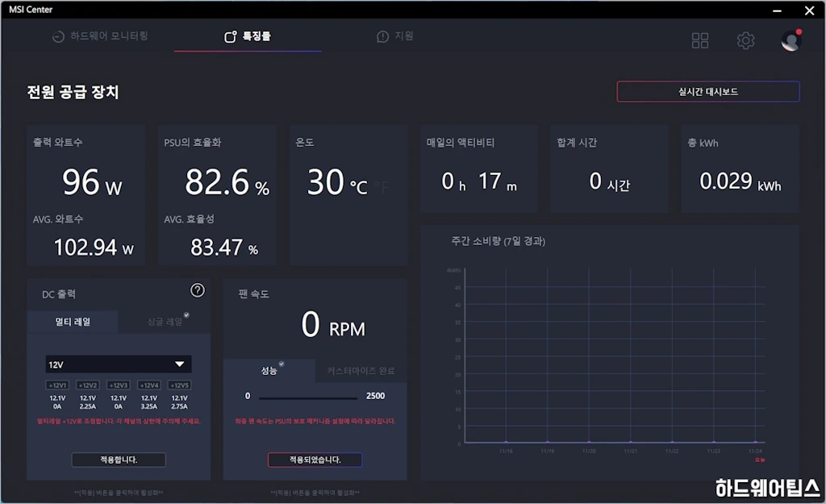Click the 적용되었습니다. button
This screenshot has width=826, height=504.
click(x=315, y=460)
